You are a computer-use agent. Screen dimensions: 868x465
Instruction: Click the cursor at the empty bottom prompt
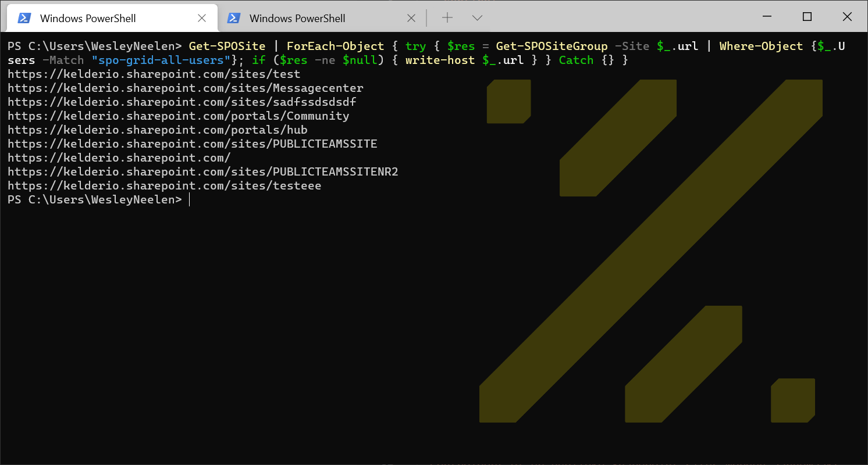[x=190, y=200]
